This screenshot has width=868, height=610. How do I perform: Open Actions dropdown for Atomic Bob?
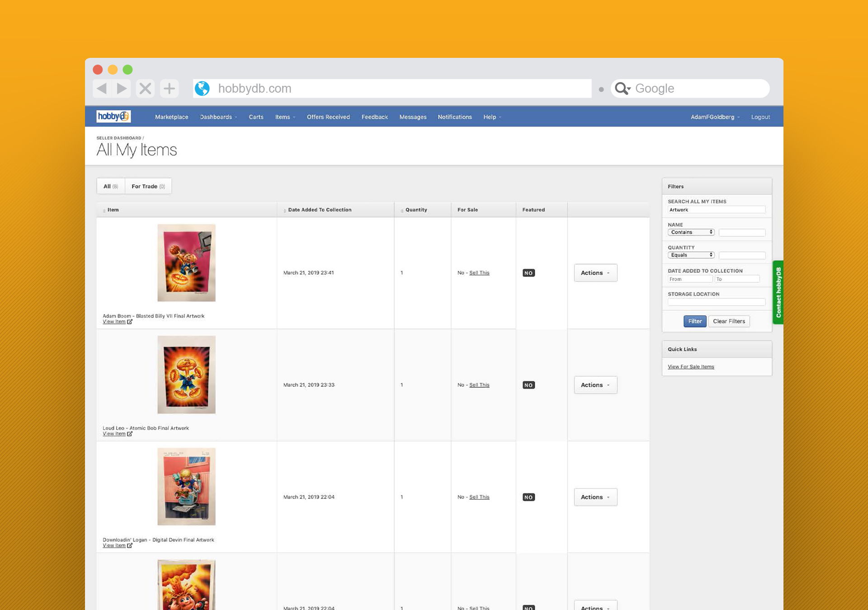click(x=595, y=385)
